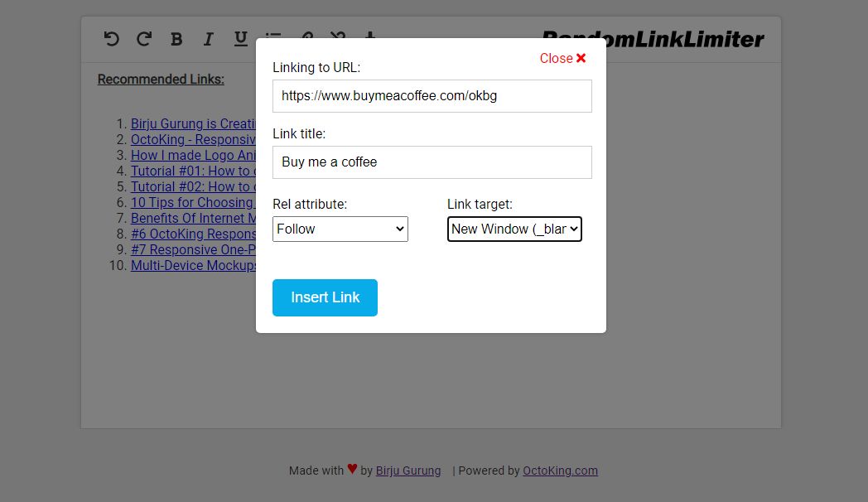The image size is (868, 502).
Task: Change Rel attribute from Follow to another option
Action: [340, 229]
